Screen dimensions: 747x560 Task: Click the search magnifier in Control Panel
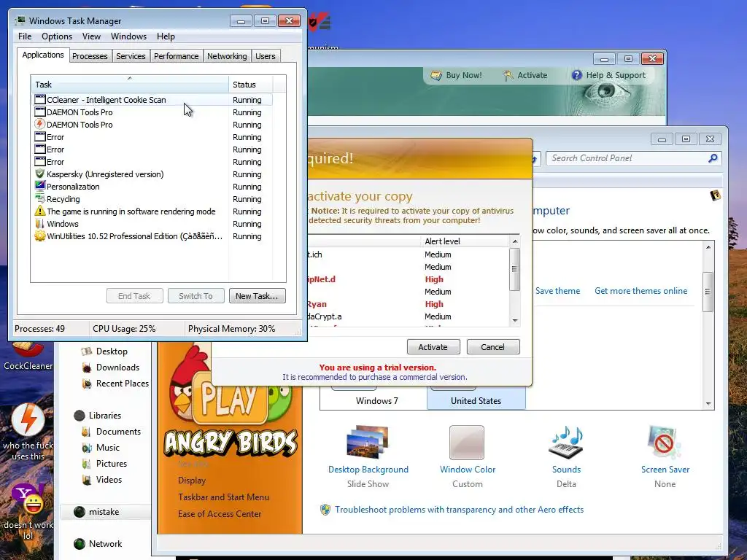pos(713,158)
